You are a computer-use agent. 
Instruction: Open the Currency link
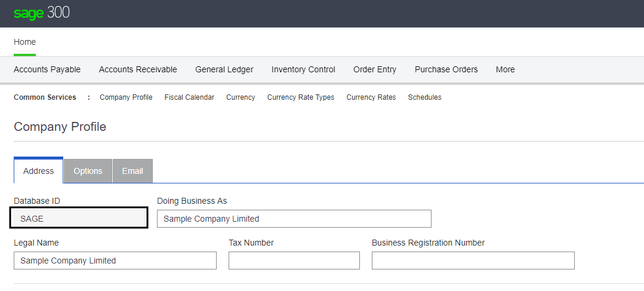coord(241,97)
